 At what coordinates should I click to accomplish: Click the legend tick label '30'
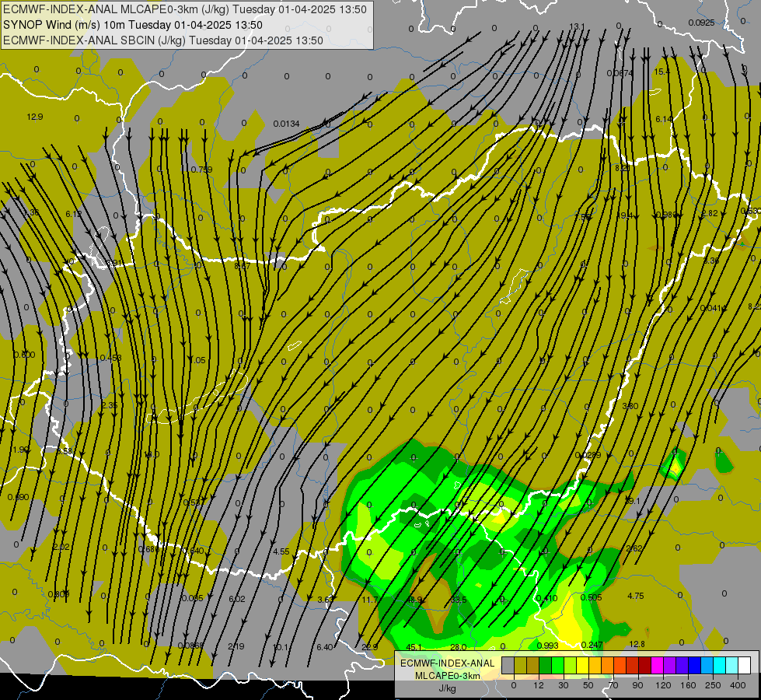tap(564, 685)
